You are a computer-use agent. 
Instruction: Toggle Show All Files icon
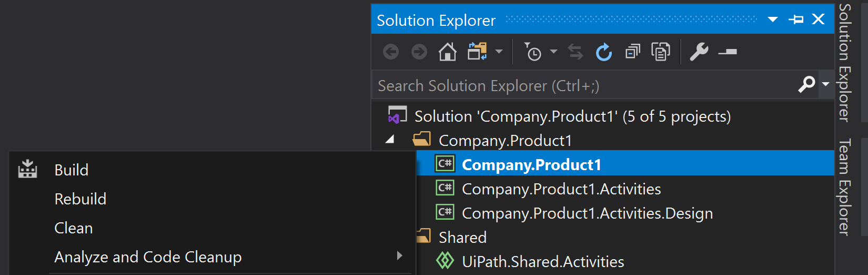coord(661,52)
